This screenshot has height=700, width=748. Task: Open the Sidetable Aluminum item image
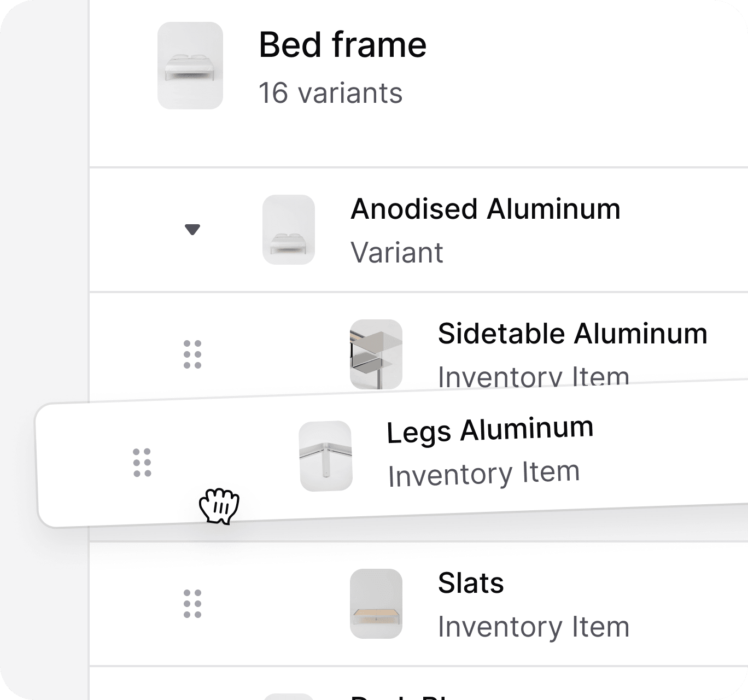tap(376, 354)
